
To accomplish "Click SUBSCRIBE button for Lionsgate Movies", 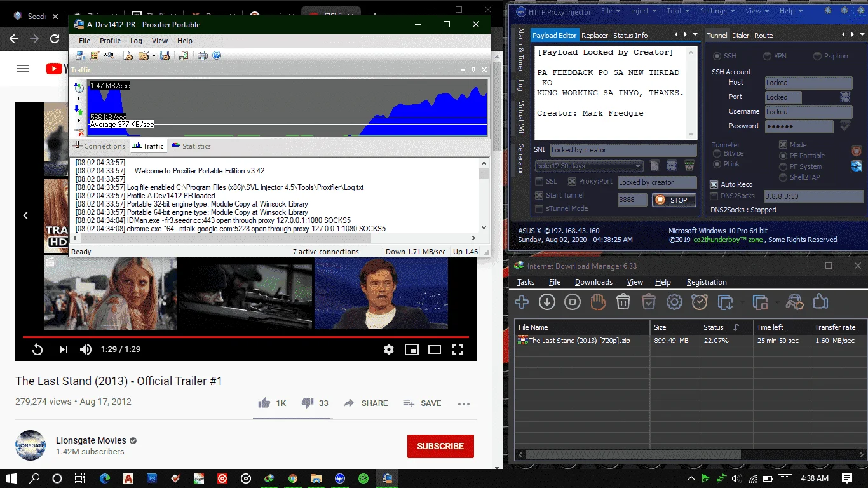I will (440, 446).
